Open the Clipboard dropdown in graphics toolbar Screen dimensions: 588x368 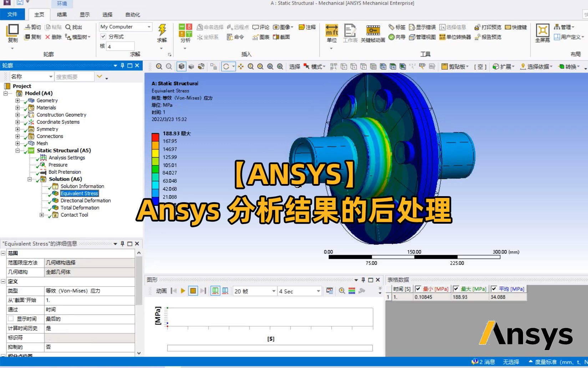455,66
